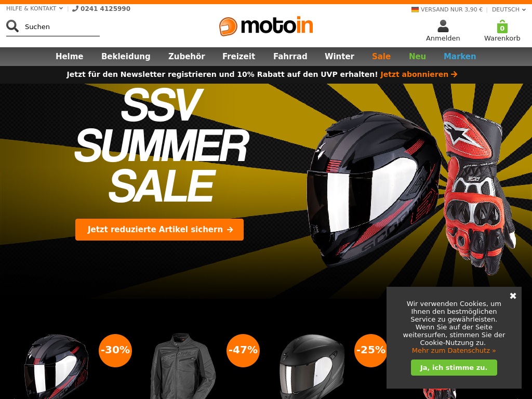Follow the Jetzt abonnieren newsletter link

(419, 74)
